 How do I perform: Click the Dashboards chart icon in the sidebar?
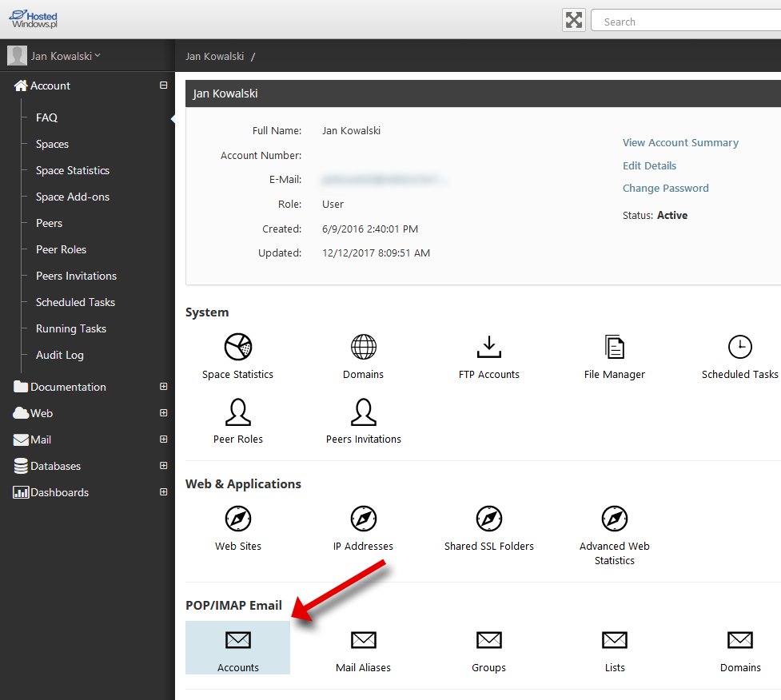pos(21,492)
